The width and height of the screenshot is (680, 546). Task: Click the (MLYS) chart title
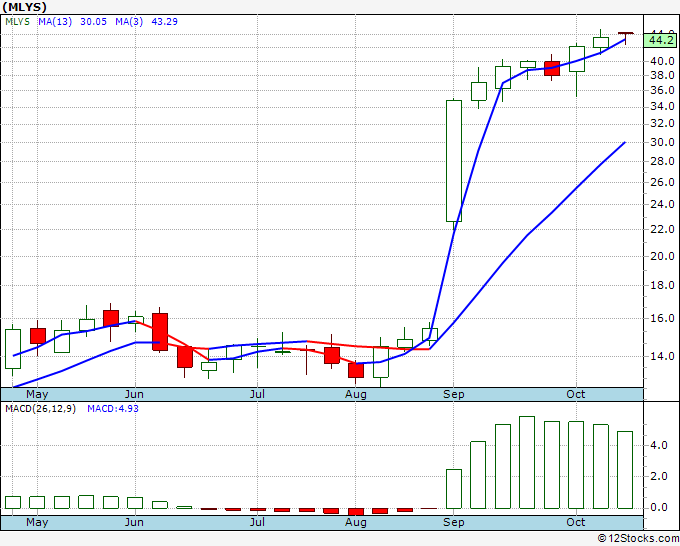pyautogui.click(x=24, y=7)
